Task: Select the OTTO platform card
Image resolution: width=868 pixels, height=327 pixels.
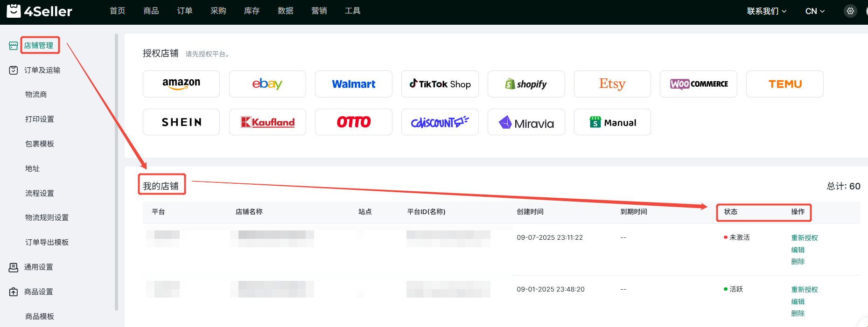Action: pos(354,122)
